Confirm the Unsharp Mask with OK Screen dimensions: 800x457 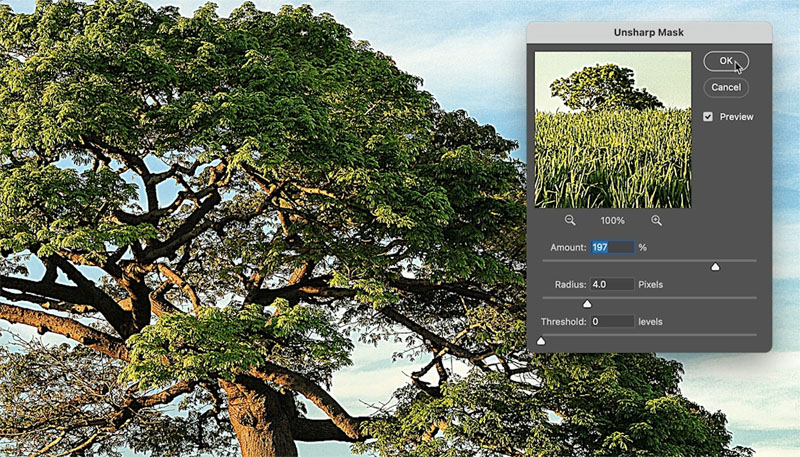pyautogui.click(x=726, y=61)
